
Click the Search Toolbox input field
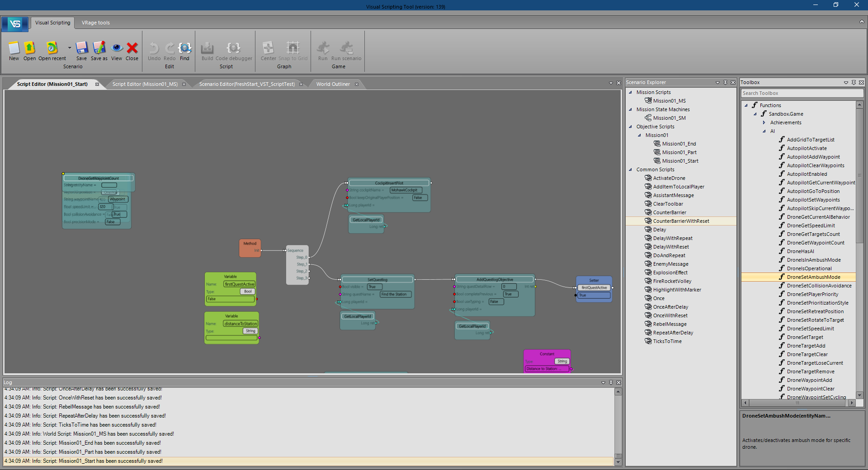pos(802,93)
